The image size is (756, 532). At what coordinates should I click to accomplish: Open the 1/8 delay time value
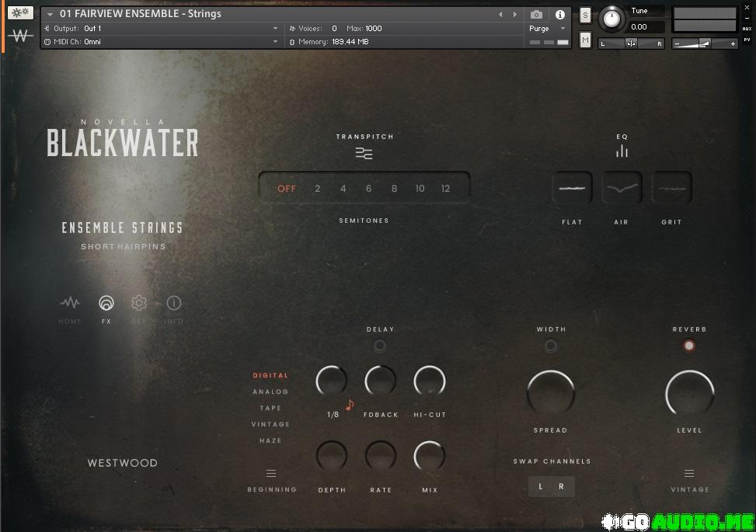(333, 415)
